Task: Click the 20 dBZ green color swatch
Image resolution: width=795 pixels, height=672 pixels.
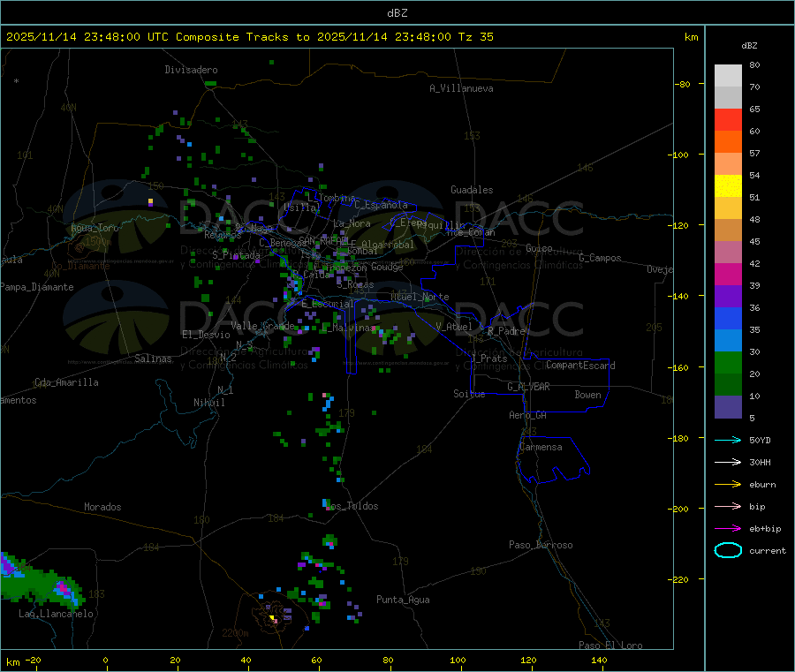Action: point(728,385)
